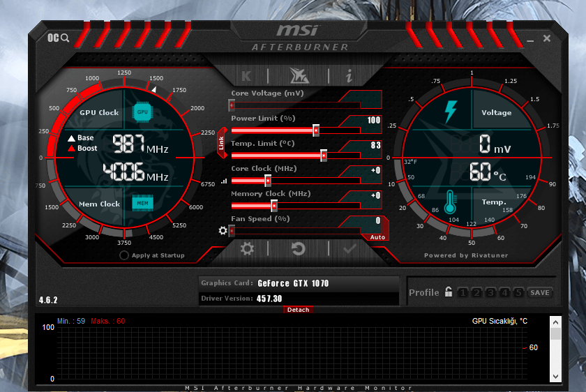The width and height of the screenshot is (586, 392).
Task: Minimize the Afterburner window
Action: click(x=530, y=39)
